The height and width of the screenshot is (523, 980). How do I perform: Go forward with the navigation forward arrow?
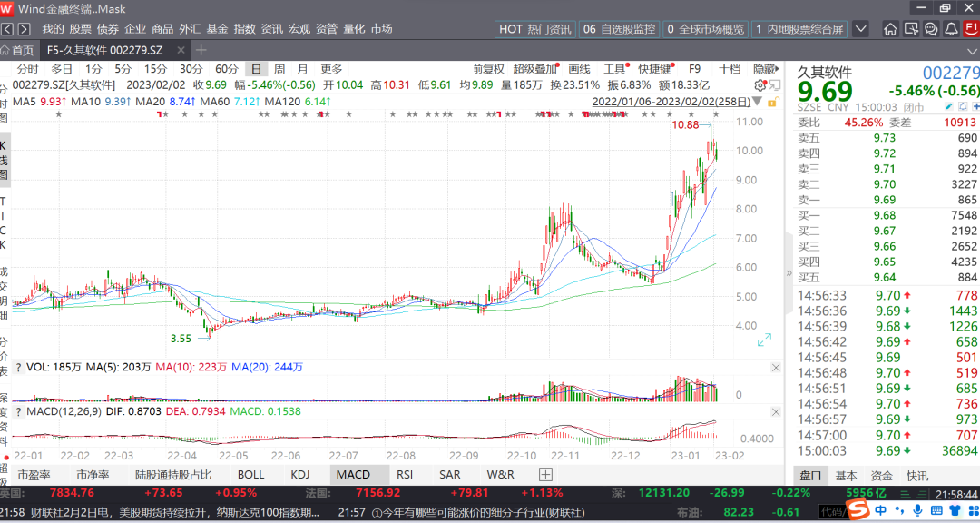pyautogui.click(x=24, y=29)
